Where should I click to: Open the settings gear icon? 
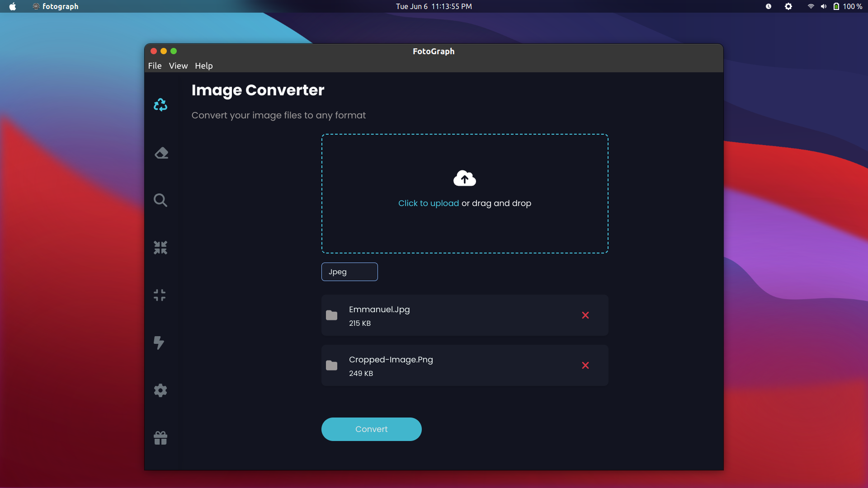click(x=160, y=390)
